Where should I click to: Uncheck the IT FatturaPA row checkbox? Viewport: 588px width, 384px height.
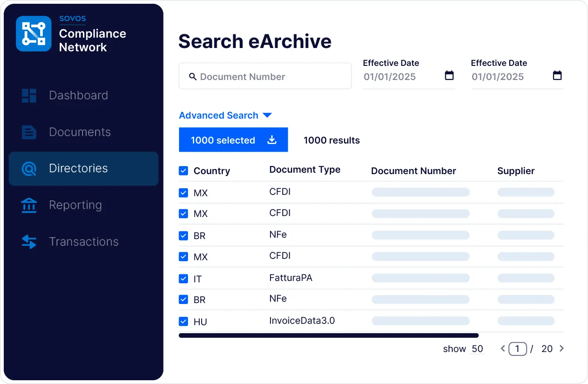pos(184,279)
